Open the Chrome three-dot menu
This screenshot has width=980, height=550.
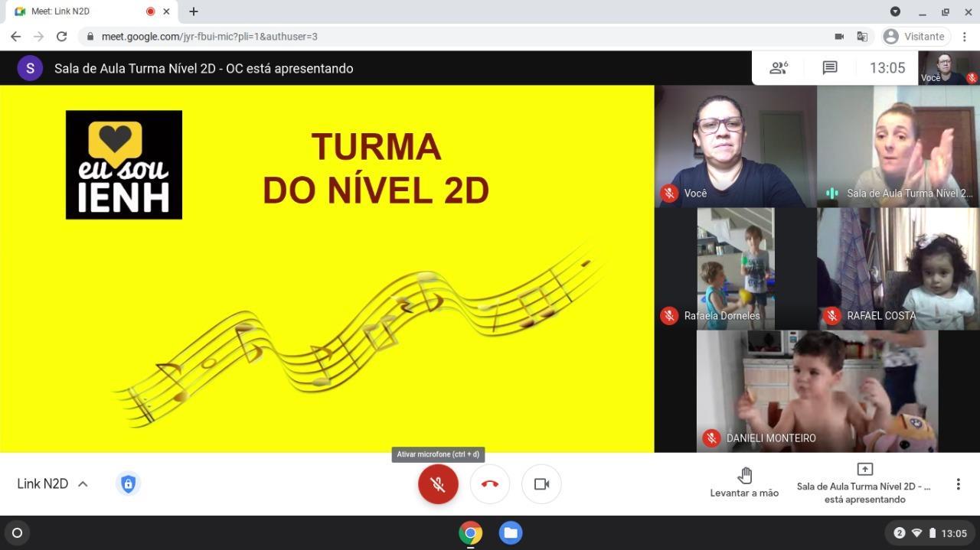[966, 36]
